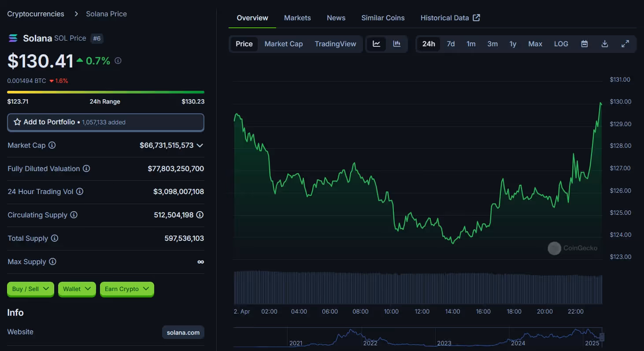Click the 24h Range progress bar
Image resolution: width=644 pixels, height=351 pixels.
106,92
